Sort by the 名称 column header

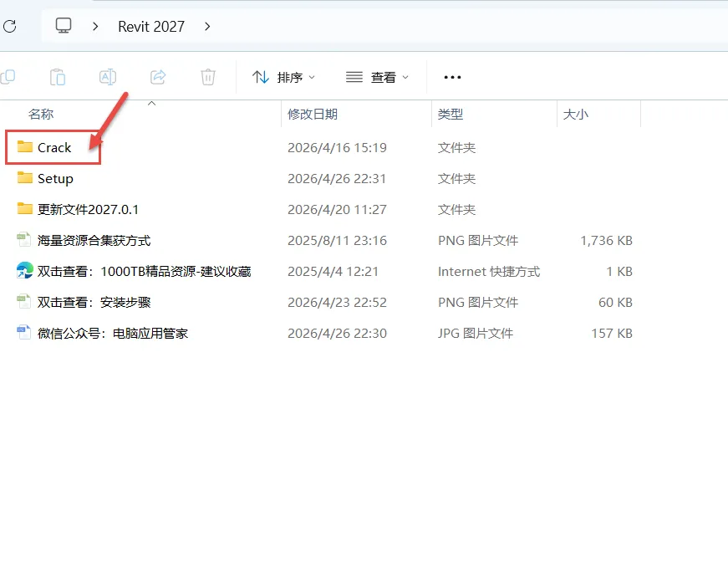pyautogui.click(x=41, y=114)
